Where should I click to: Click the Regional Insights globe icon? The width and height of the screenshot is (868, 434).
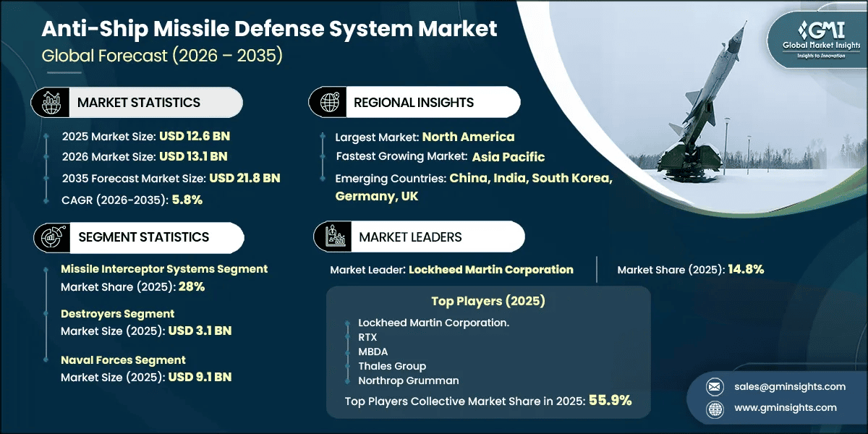[x=329, y=102]
